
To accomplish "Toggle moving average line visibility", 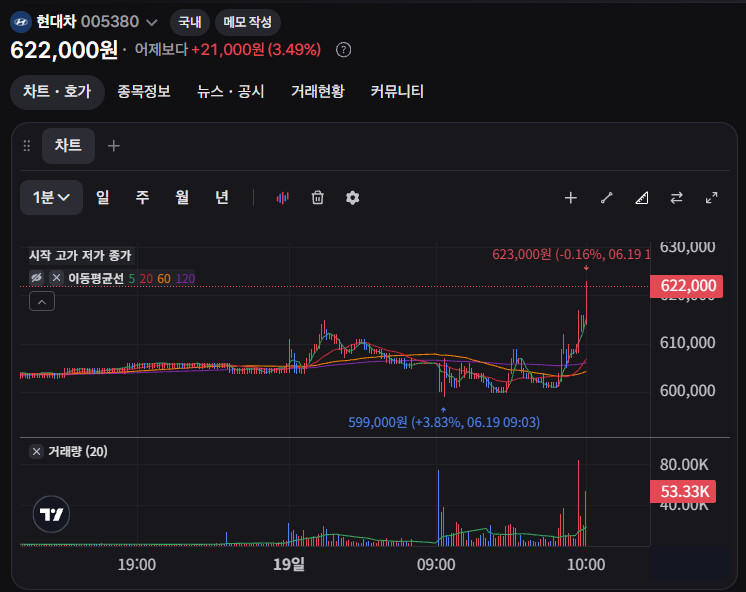I will click(x=37, y=277).
